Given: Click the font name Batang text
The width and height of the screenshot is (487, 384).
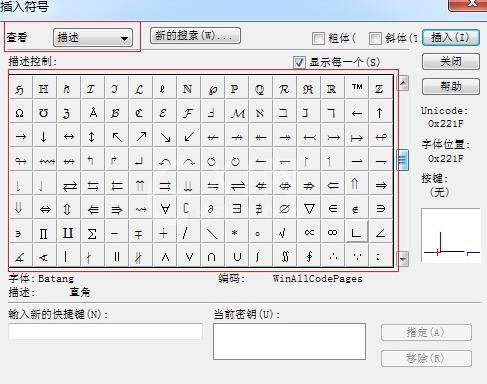Looking at the screenshot, I should (56, 278).
